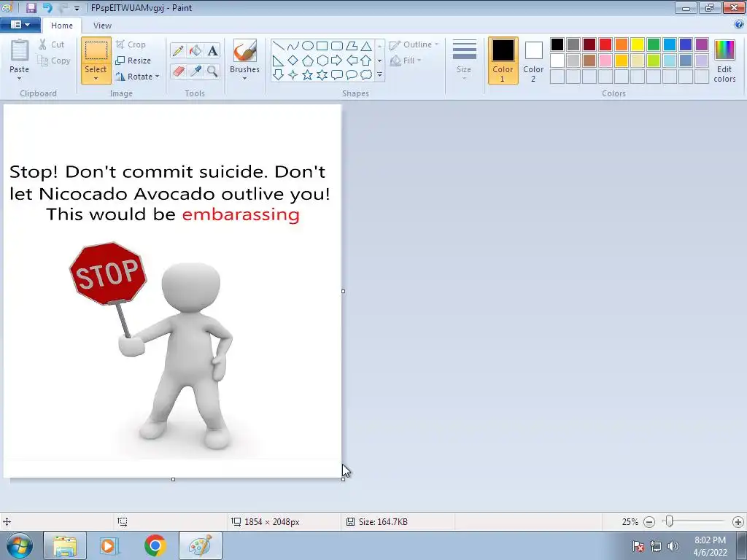747x560 pixels.
Task: Select the Magnifier tool
Action: [x=212, y=71]
